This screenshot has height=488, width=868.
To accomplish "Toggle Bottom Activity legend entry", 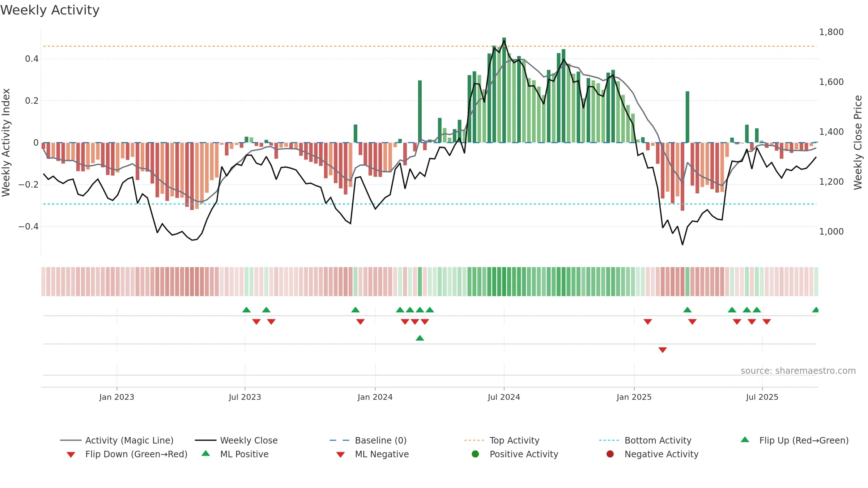I will point(645,440).
